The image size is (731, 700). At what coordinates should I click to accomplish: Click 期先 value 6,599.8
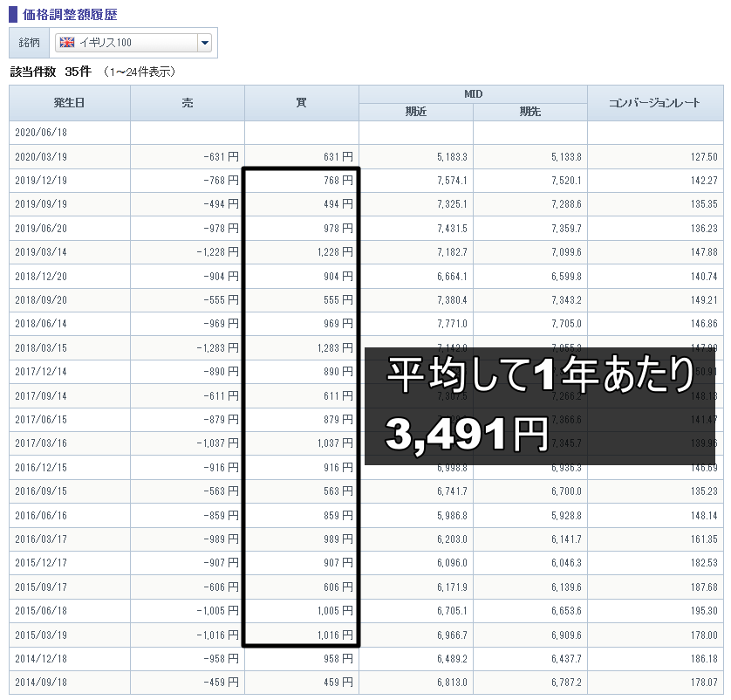pyautogui.click(x=566, y=277)
